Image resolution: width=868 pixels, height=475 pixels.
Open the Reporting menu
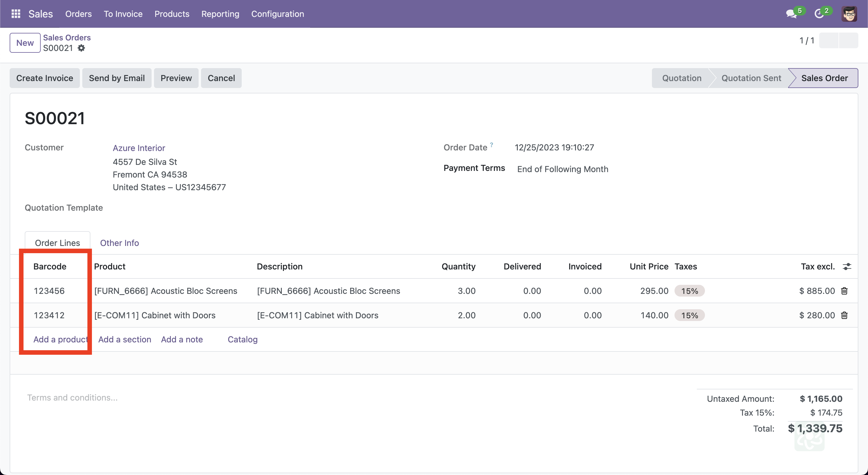(220, 14)
